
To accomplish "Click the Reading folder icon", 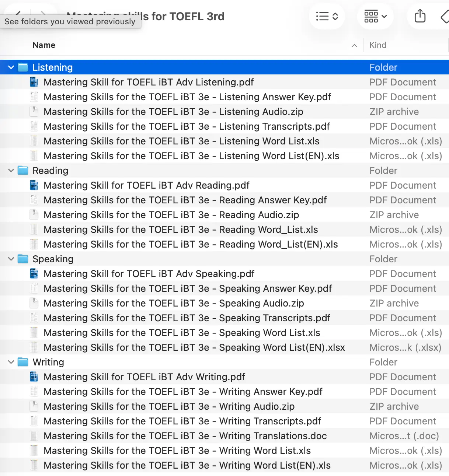I will (x=23, y=171).
